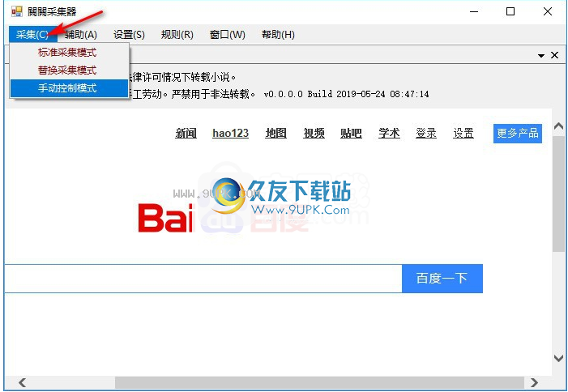Click the vertical scrollbar thumb
This screenshot has height=392, width=568.
(x=558, y=194)
